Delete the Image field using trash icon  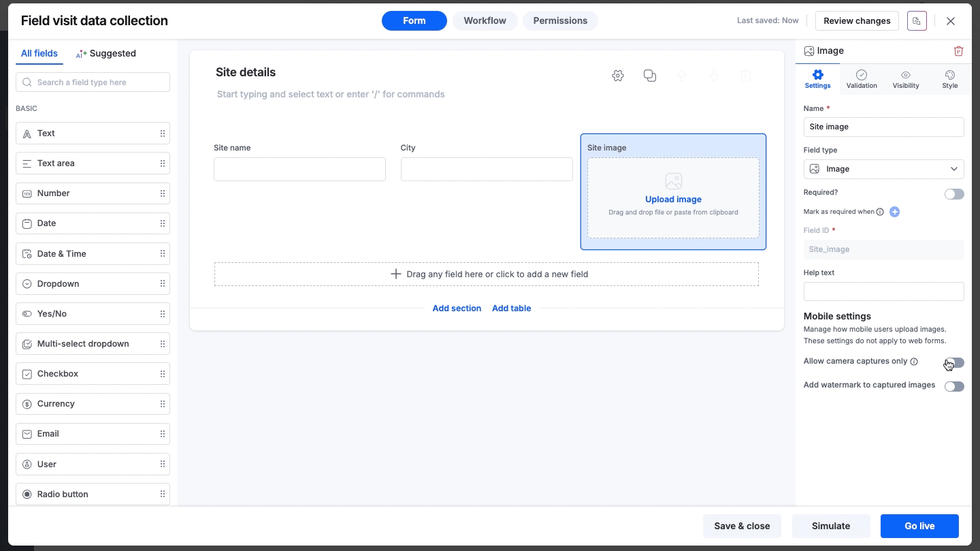coord(958,51)
